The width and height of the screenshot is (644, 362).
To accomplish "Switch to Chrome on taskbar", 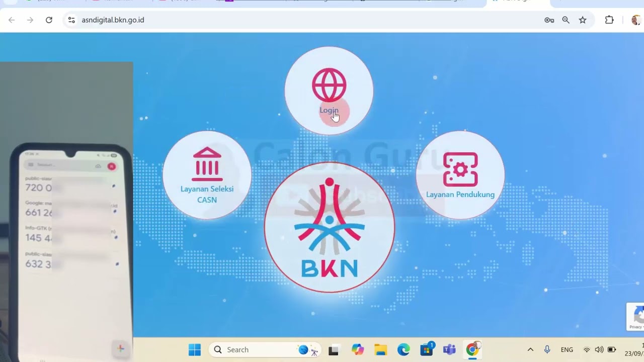I will tap(472, 349).
